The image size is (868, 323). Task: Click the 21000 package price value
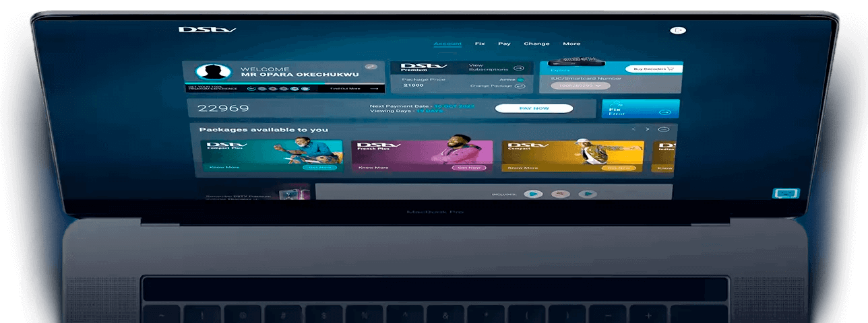pos(413,86)
